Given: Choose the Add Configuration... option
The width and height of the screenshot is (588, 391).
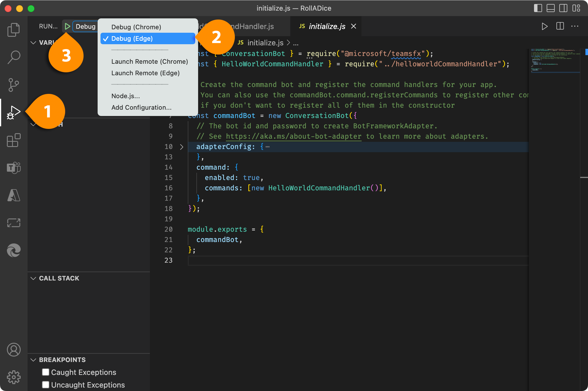Looking at the screenshot, I should coord(141,108).
